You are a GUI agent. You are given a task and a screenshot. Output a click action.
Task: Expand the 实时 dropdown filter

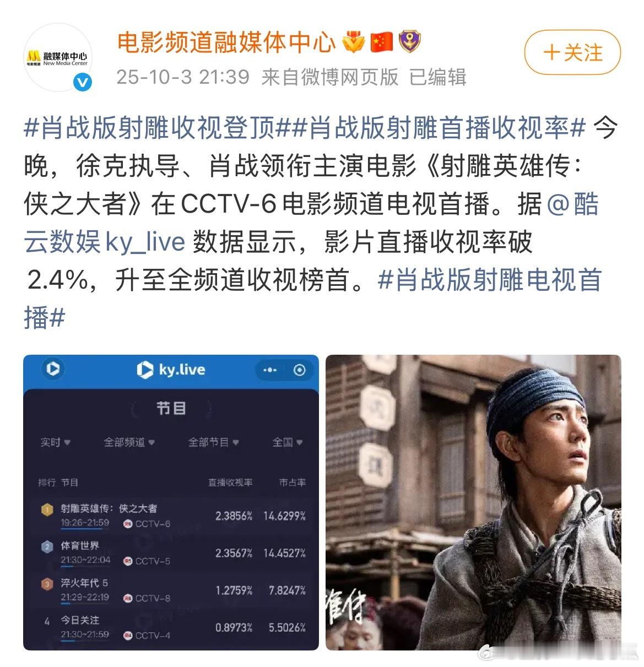pyautogui.click(x=55, y=442)
